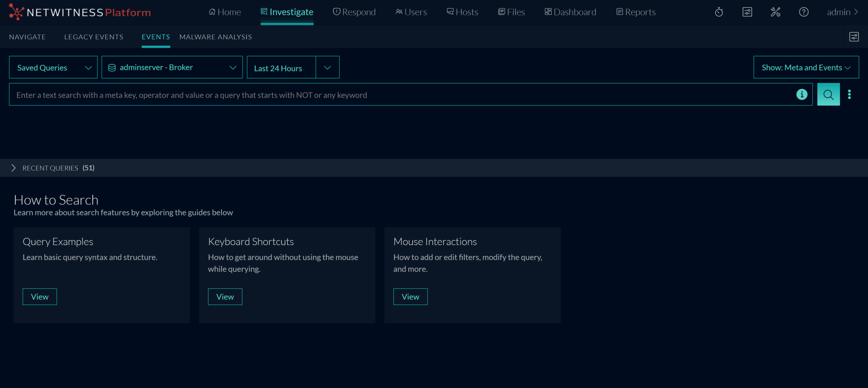The image size is (868, 388).
Task: Open the jobs stopwatch icon
Action: [719, 12]
